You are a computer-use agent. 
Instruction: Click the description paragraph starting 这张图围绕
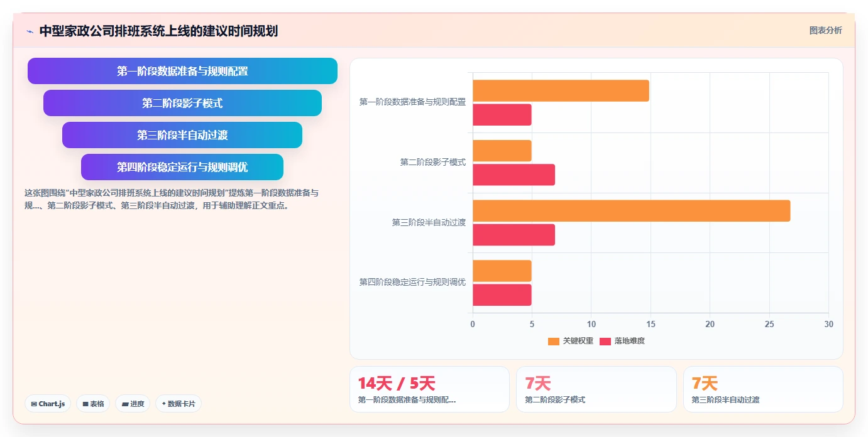[x=172, y=199]
